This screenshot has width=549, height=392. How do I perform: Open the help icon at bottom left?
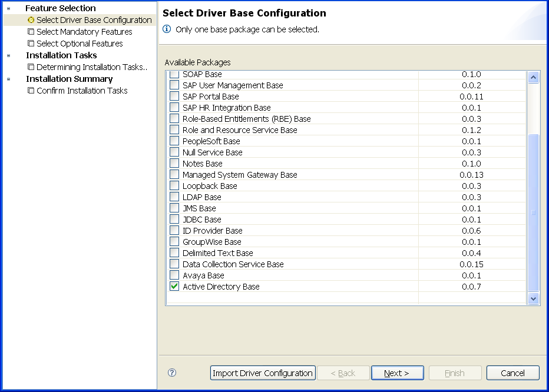pyautogui.click(x=172, y=373)
